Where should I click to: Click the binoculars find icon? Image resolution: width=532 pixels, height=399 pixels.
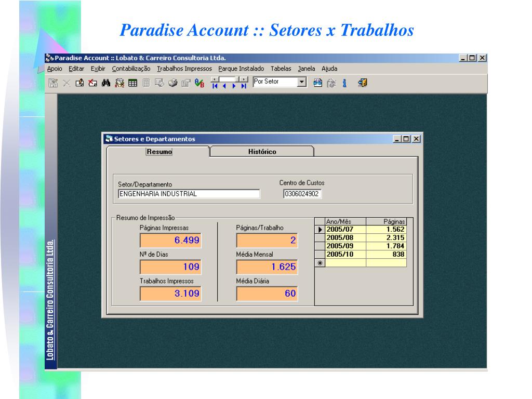tap(106, 83)
